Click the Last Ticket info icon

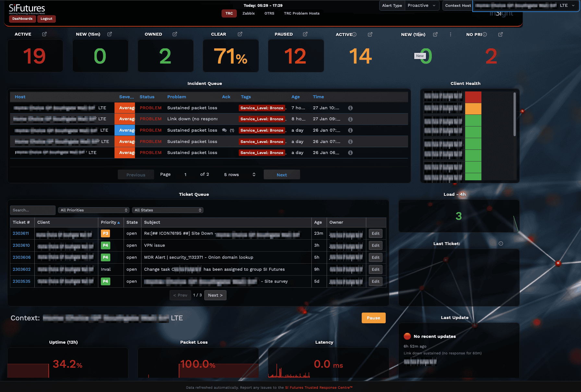tap(501, 244)
